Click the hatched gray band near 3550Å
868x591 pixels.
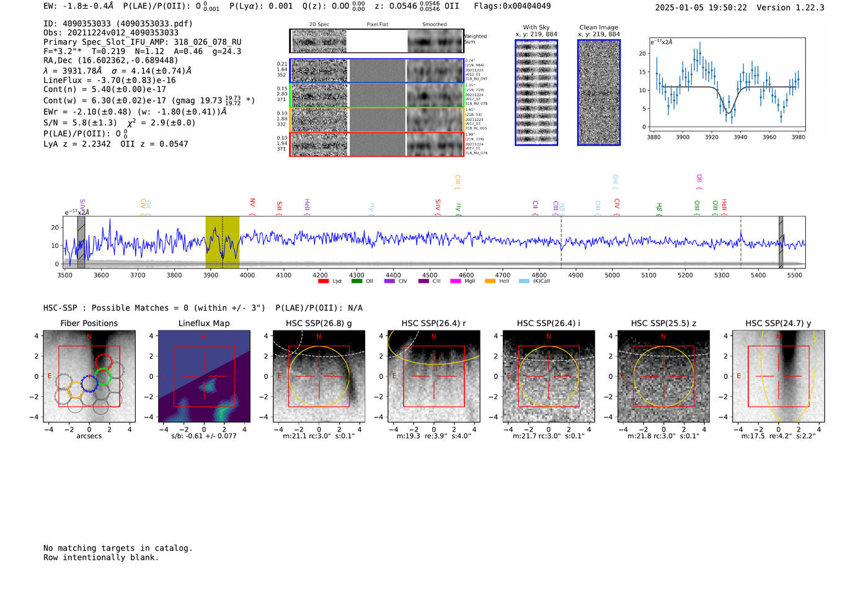click(81, 242)
